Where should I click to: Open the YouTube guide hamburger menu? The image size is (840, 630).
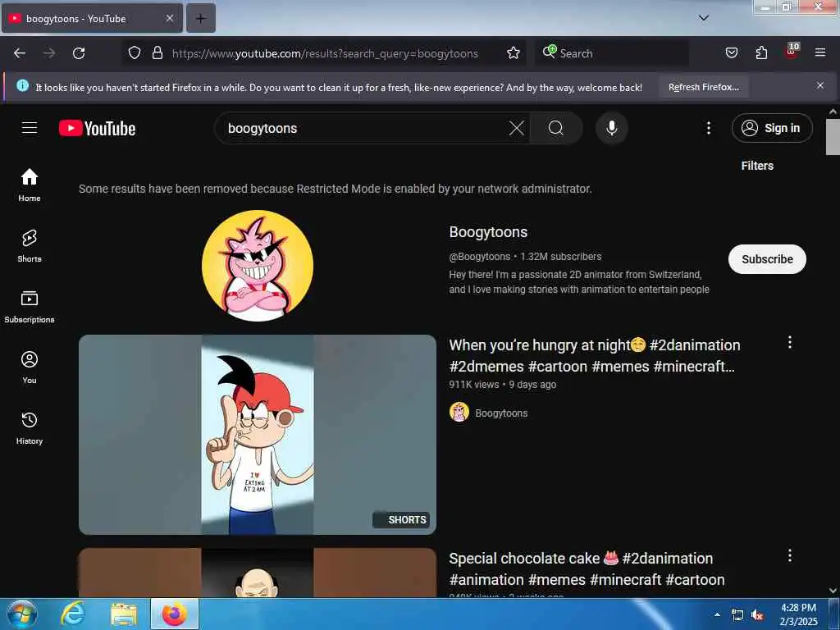click(30, 128)
